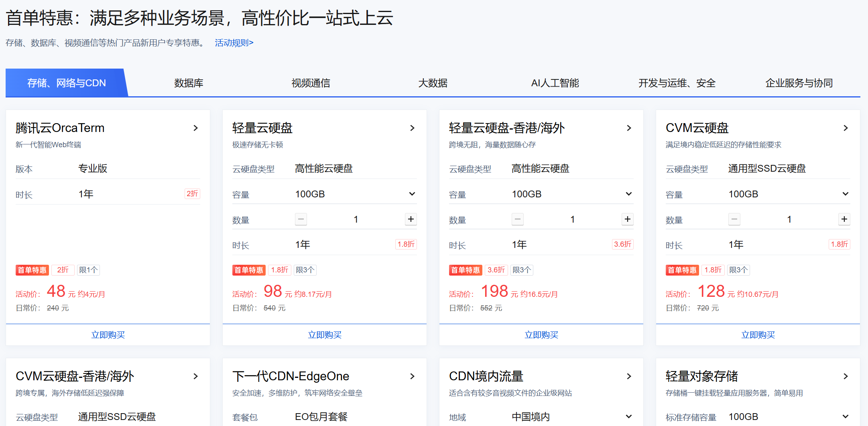Switch to the 视频通信 tab

coord(311,83)
